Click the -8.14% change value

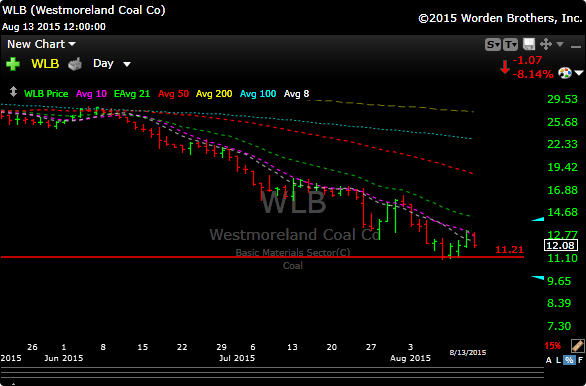pos(532,74)
